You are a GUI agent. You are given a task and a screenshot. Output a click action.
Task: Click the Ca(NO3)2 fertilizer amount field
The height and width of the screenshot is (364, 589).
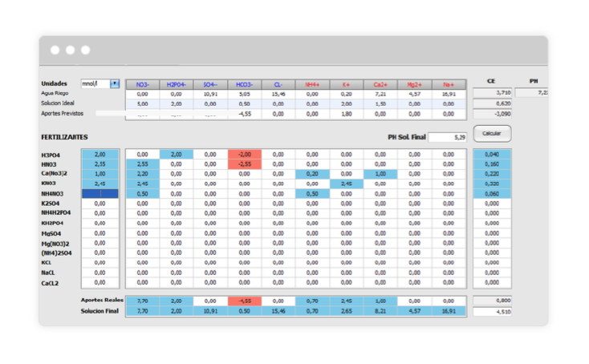coord(100,174)
